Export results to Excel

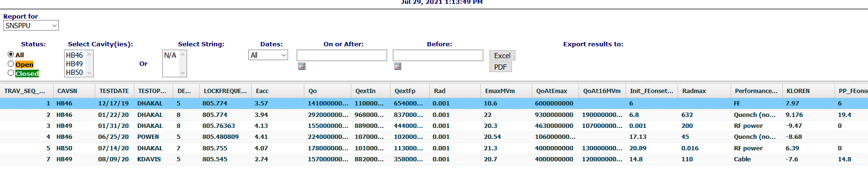[x=502, y=55]
